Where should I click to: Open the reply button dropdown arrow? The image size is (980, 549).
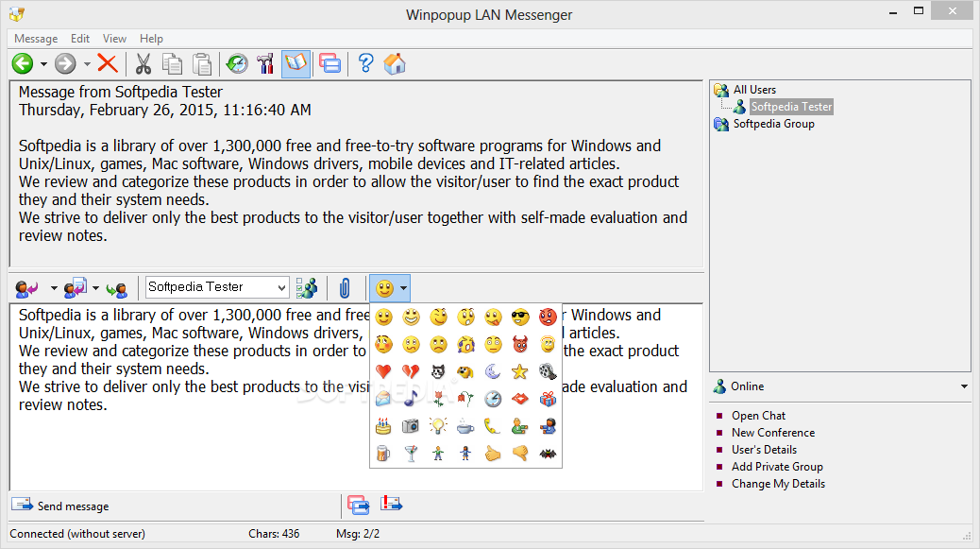point(54,288)
